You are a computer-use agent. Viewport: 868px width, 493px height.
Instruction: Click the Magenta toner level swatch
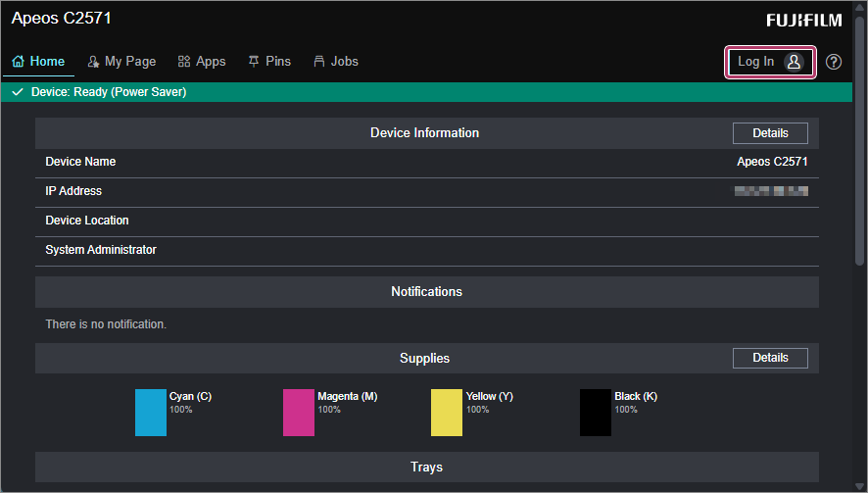point(299,412)
